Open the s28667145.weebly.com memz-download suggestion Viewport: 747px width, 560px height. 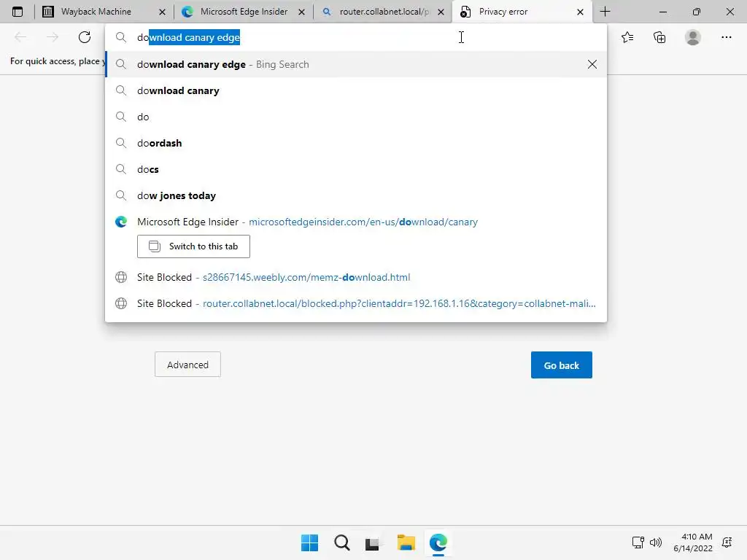click(x=356, y=277)
